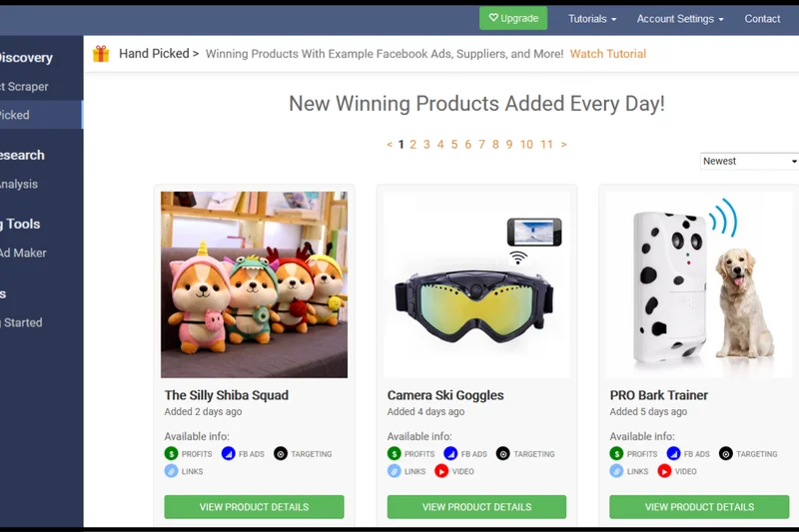This screenshot has height=532, width=799.
Task: Open the Watch Tutorial link
Action: (x=608, y=54)
